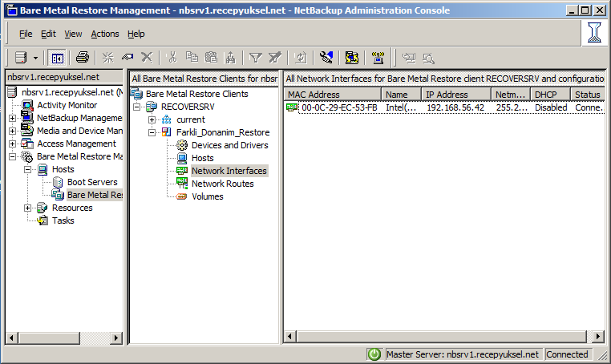Click the New (starburst) toolbar icon

click(107, 58)
